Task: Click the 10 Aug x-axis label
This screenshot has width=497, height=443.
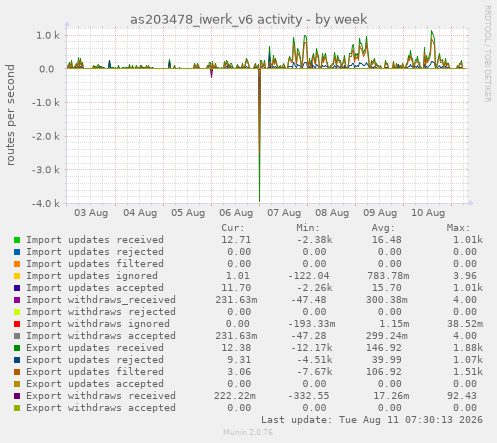Action: (x=428, y=213)
